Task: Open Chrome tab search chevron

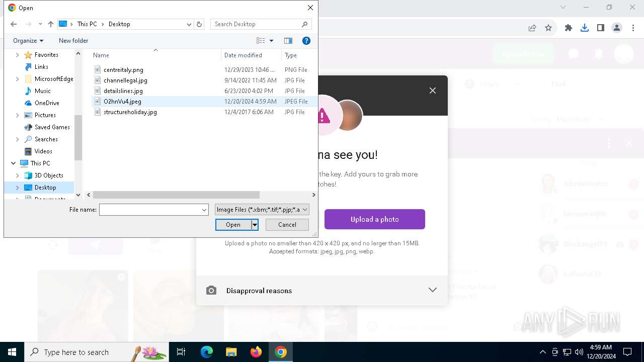Action: [x=563, y=7]
